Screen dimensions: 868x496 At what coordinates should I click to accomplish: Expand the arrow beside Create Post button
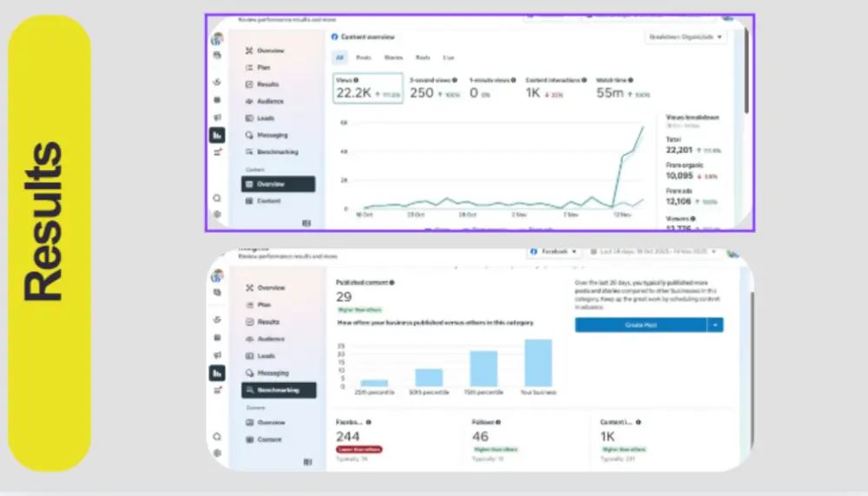pos(715,325)
